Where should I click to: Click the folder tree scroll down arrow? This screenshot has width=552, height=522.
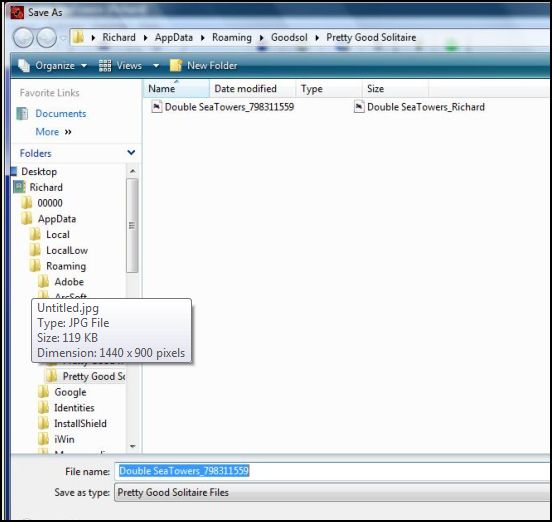pyautogui.click(x=132, y=446)
